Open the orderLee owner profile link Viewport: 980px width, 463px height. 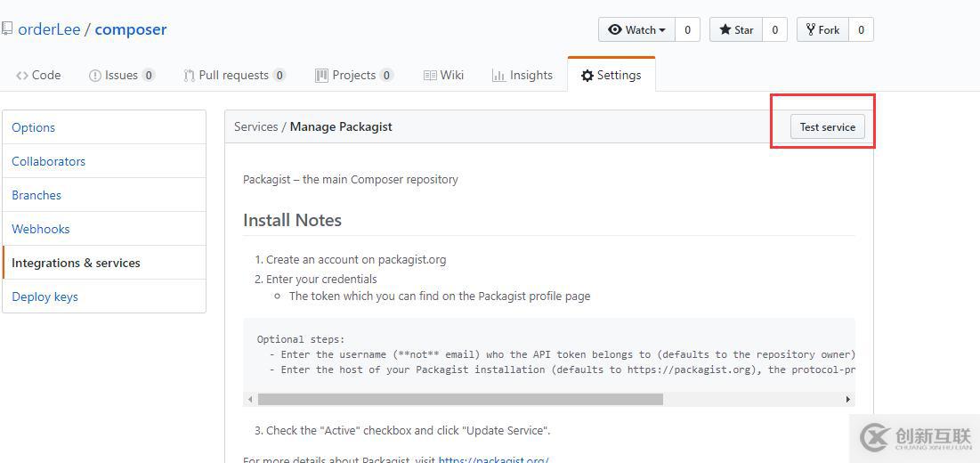(49, 29)
